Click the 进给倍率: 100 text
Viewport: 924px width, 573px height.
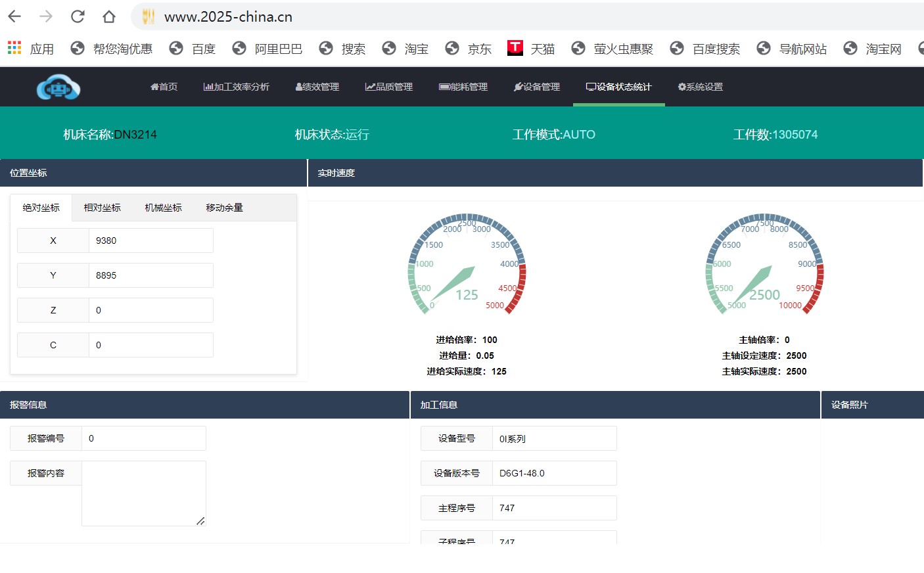[x=467, y=340]
